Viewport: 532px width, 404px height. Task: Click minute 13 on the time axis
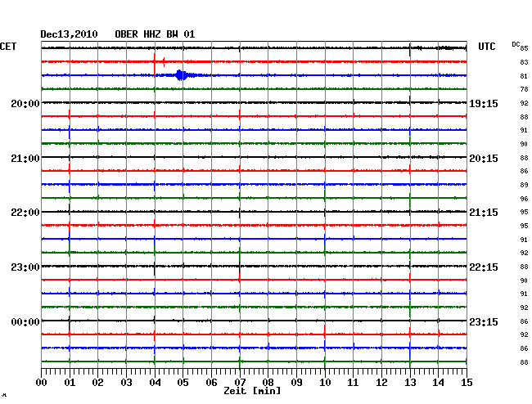point(410,382)
